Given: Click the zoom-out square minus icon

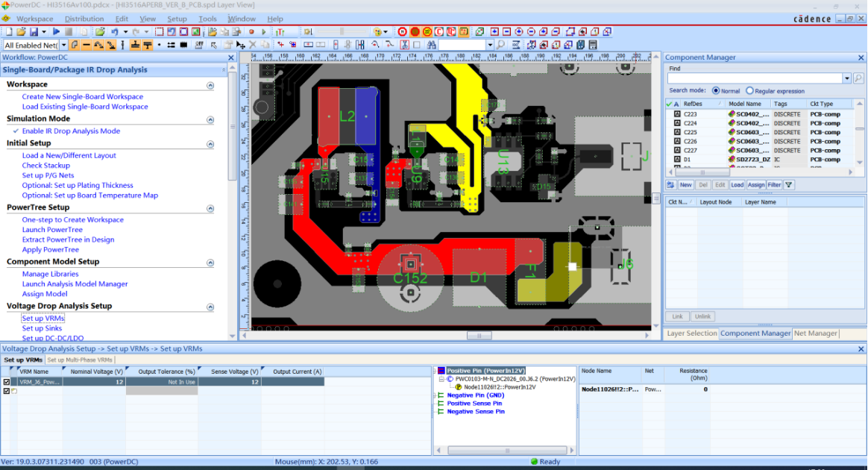Looking at the screenshot, I should (x=506, y=31).
